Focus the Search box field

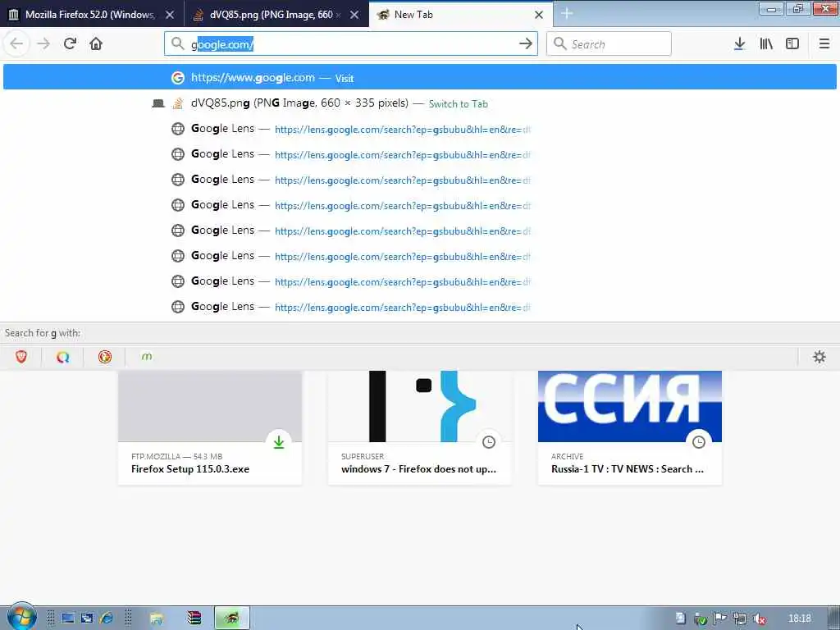609,44
